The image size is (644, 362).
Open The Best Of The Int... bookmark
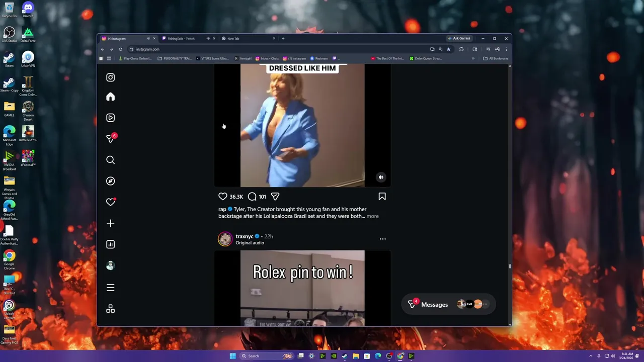(x=387, y=58)
